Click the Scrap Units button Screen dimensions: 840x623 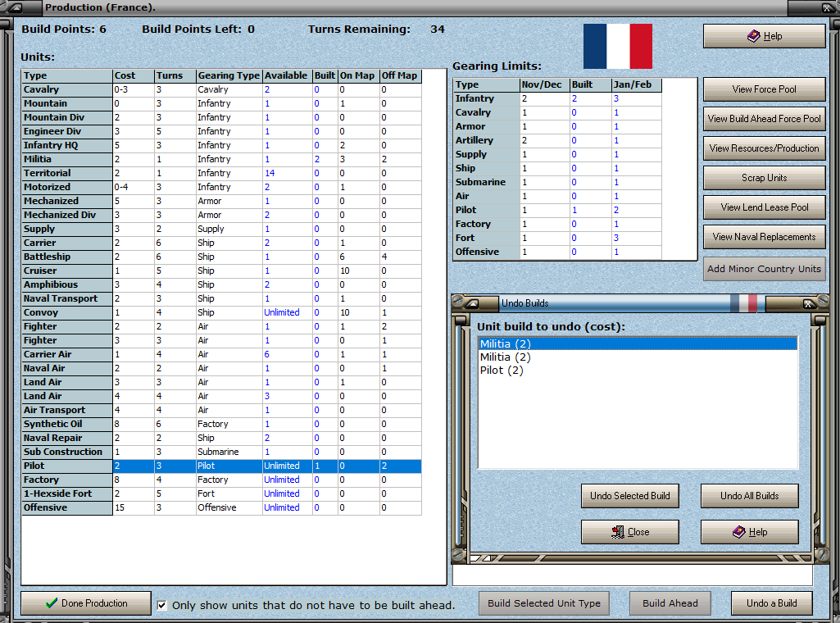click(764, 178)
